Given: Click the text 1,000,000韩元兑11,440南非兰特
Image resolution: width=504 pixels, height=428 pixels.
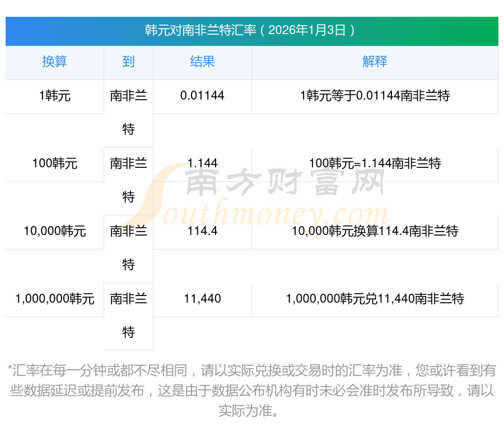Looking at the screenshot, I should click(x=375, y=299).
